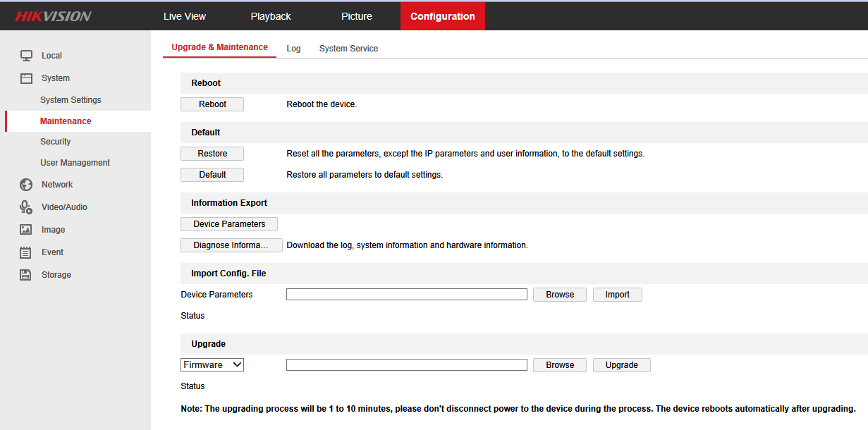Select the Video/Audio section icon

(x=26, y=207)
